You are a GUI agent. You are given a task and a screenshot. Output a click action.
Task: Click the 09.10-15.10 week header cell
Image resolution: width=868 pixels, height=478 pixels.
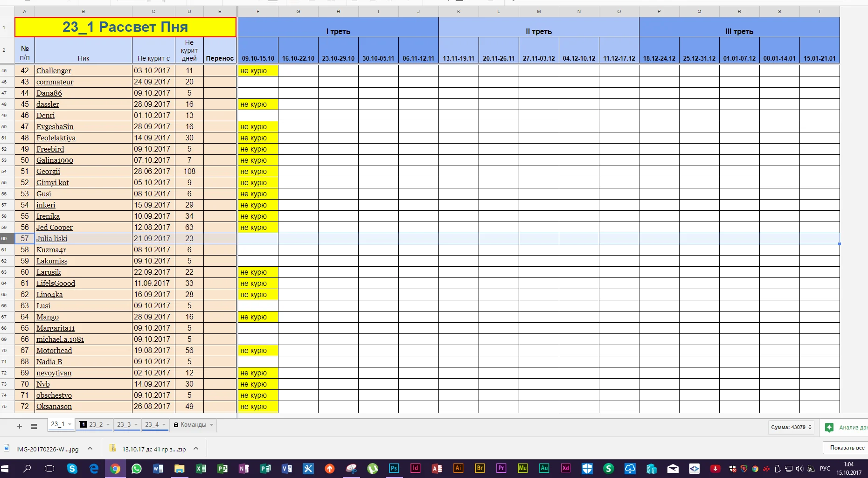click(x=258, y=50)
